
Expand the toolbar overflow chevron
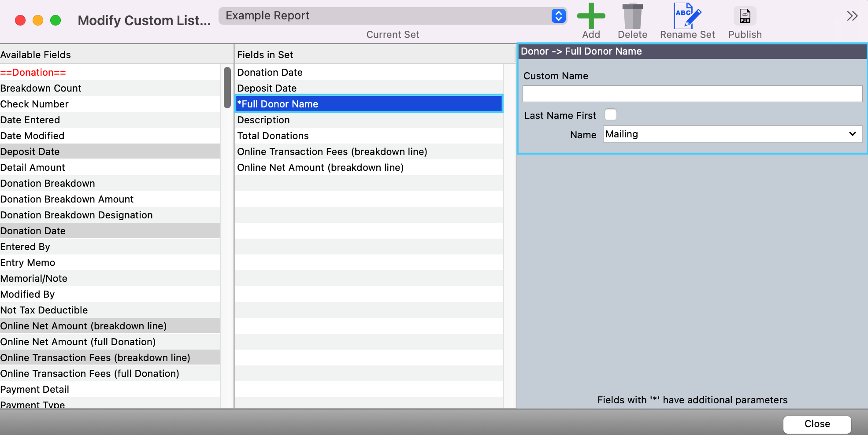[852, 16]
